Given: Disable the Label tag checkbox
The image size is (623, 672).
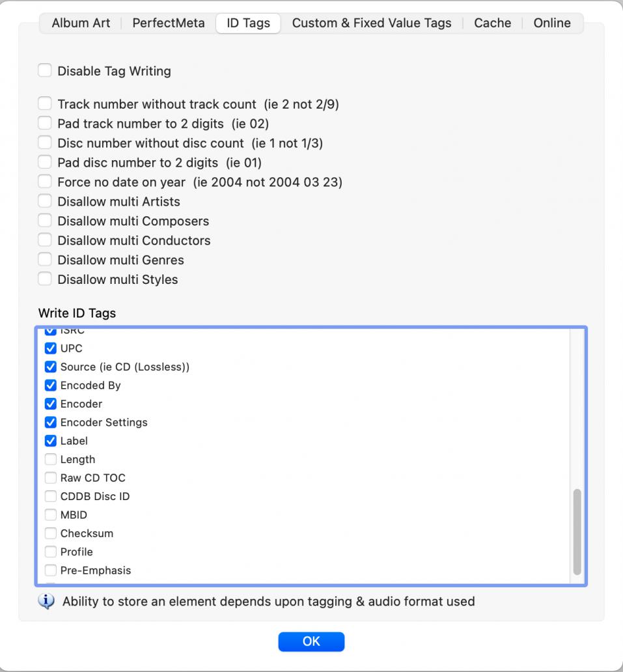Looking at the screenshot, I should tap(51, 441).
